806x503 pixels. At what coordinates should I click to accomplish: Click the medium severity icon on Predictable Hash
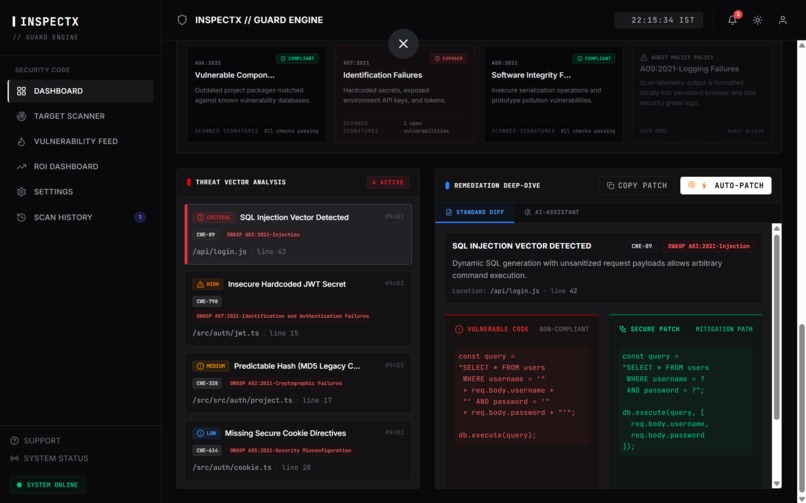click(200, 366)
